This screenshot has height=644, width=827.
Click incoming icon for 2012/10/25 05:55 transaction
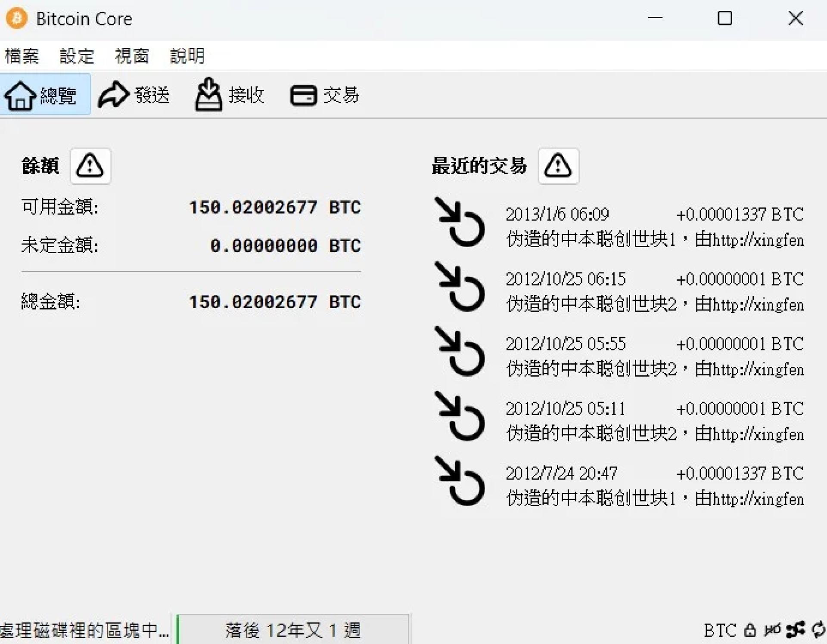pos(460,351)
